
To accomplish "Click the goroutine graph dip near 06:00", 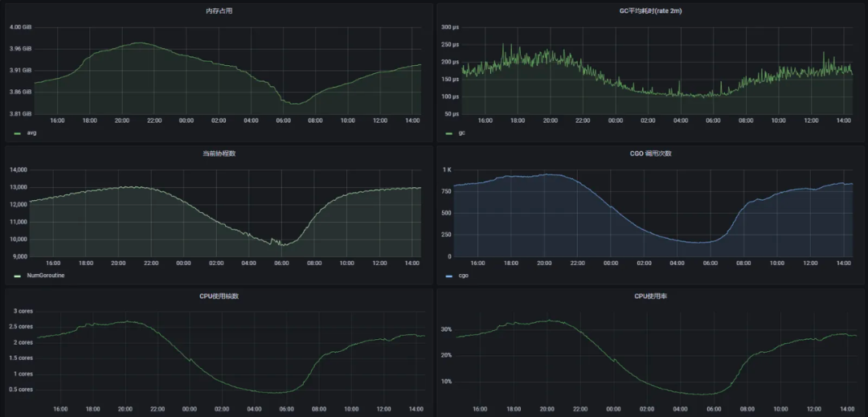I will [x=282, y=244].
